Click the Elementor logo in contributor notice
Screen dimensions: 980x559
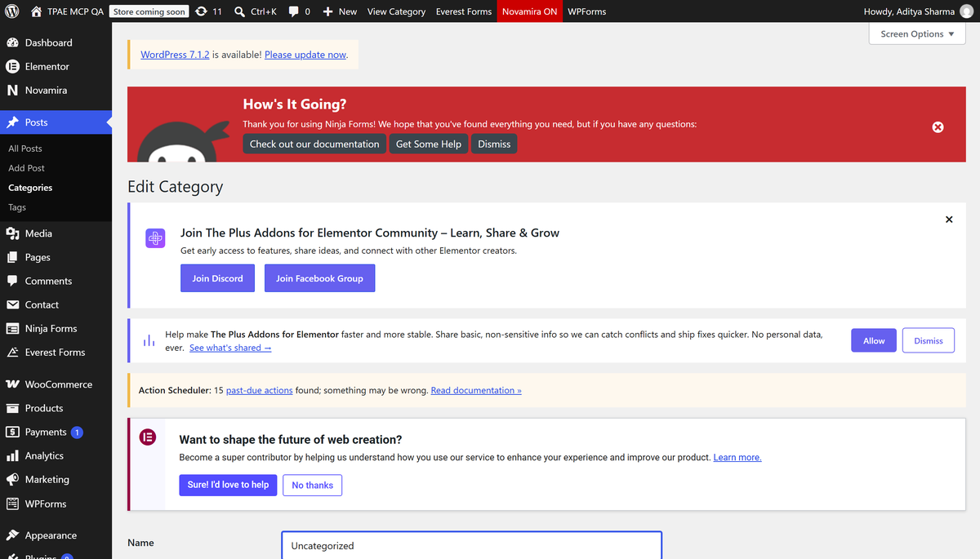[x=148, y=437]
